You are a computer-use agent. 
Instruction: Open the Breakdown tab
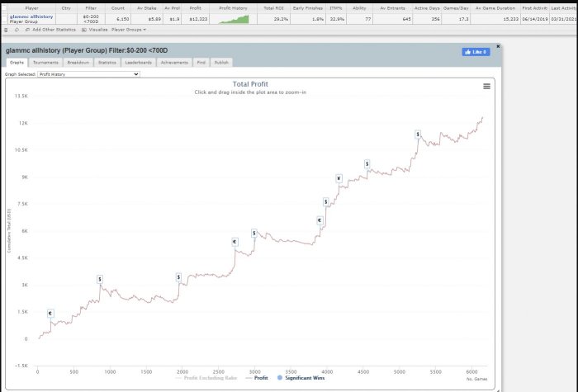(x=78, y=63)
